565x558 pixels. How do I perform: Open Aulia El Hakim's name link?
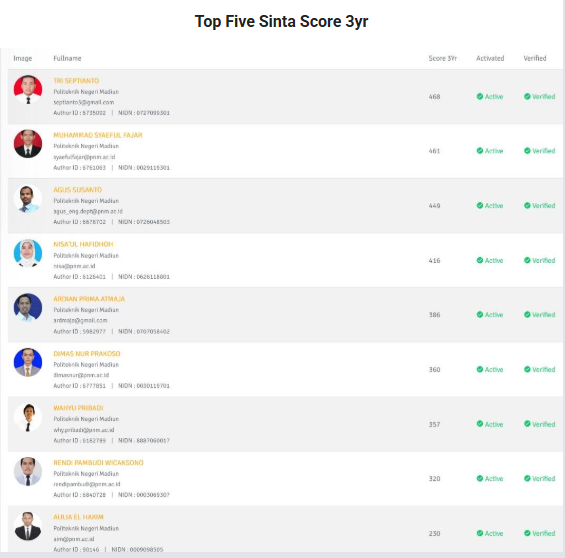tap(78, 517)
